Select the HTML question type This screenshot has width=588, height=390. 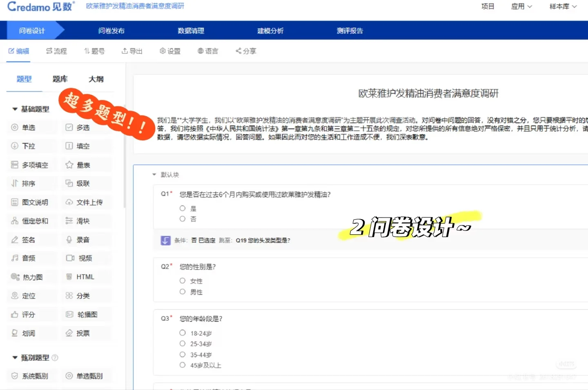86,277
